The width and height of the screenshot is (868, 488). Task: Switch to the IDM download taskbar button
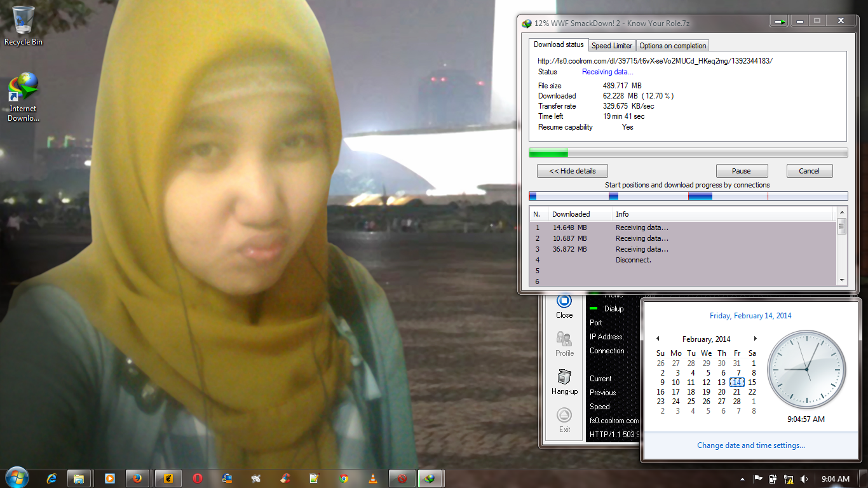(431, 478)
